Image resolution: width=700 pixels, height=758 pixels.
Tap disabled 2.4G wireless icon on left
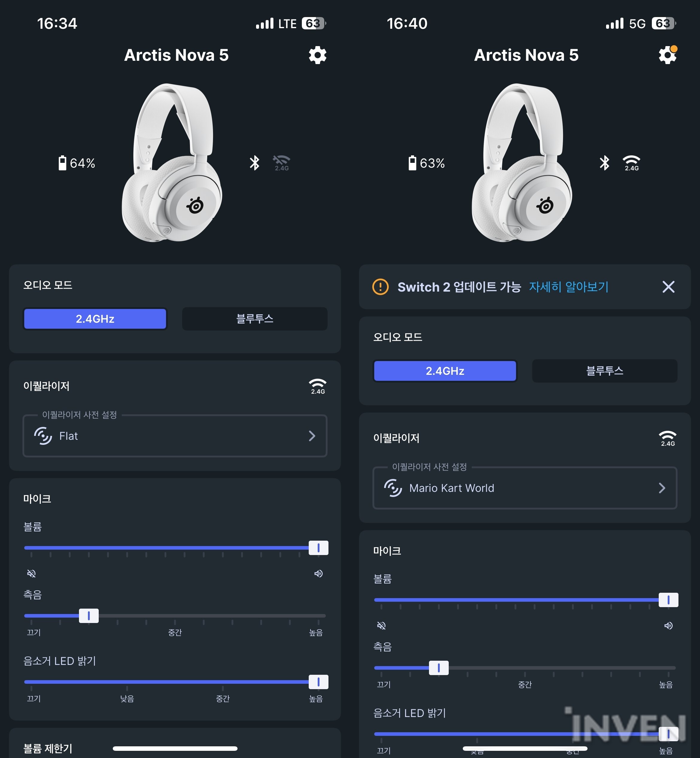tap(282, 163)
